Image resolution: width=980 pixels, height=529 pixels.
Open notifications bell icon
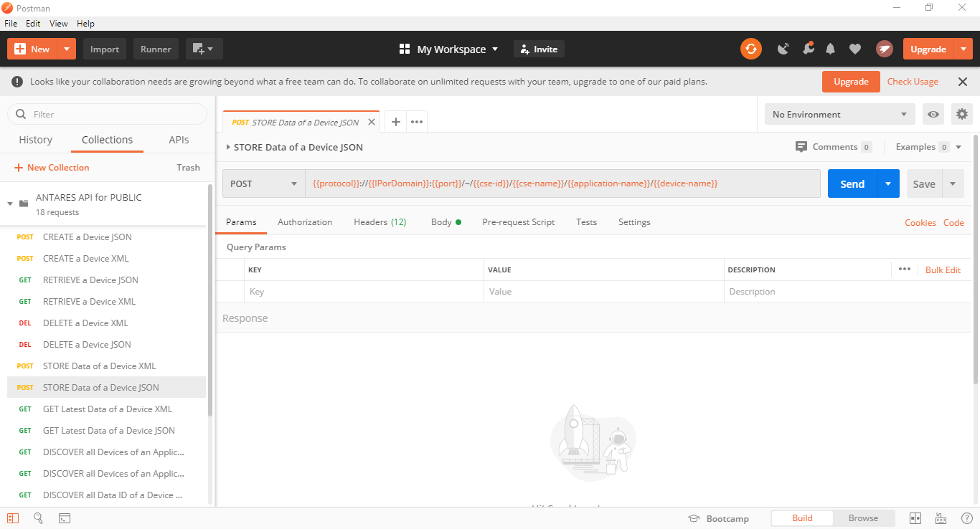tap(831, 49)
